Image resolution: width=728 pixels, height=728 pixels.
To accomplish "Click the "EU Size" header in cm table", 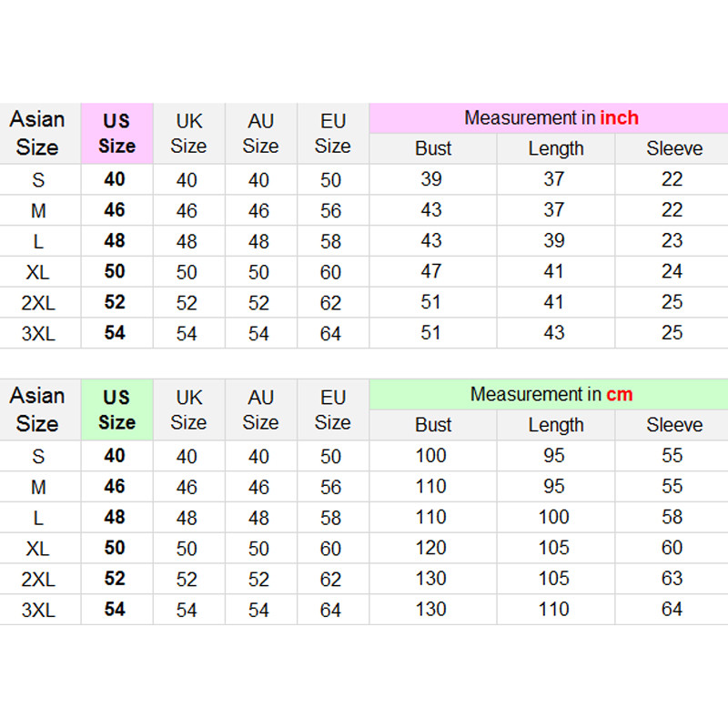I will [332, 410].
